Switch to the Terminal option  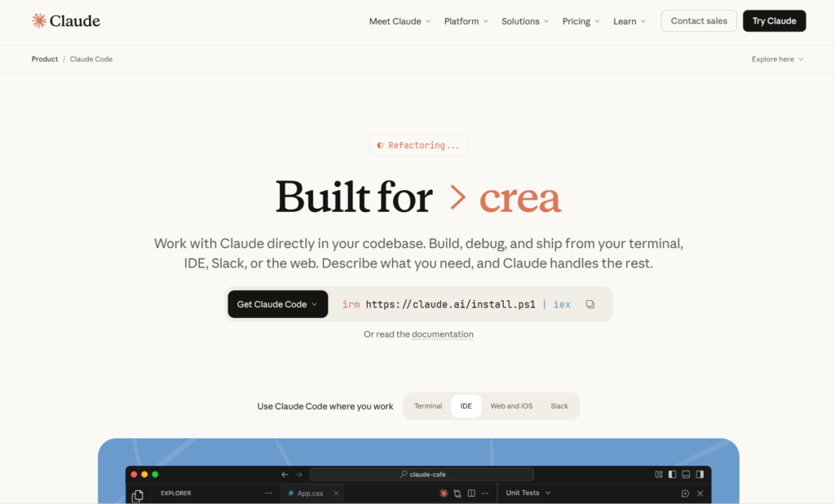[428, 405]
